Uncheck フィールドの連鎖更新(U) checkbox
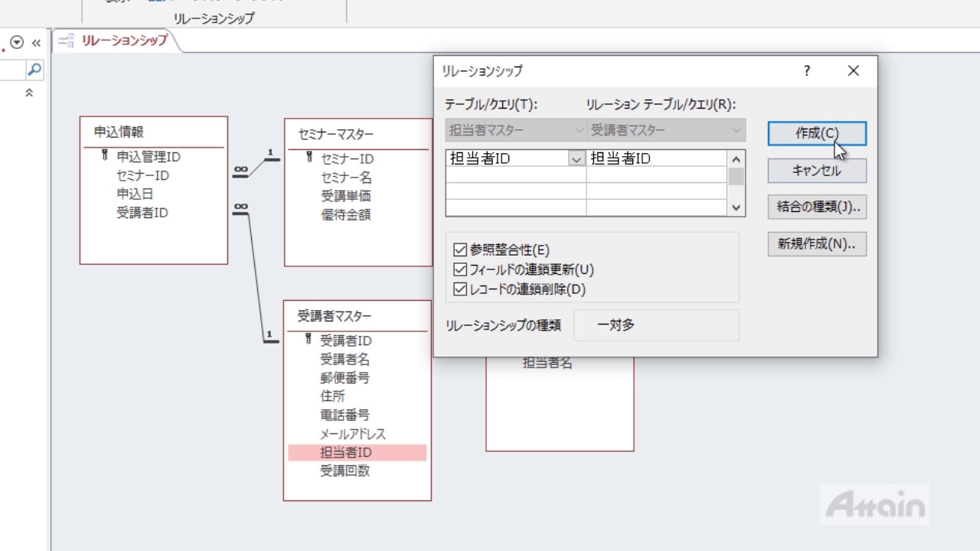 coord(460,269)
